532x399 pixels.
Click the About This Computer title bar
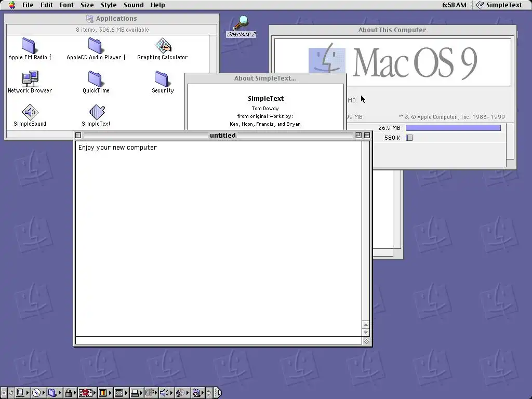393,30
